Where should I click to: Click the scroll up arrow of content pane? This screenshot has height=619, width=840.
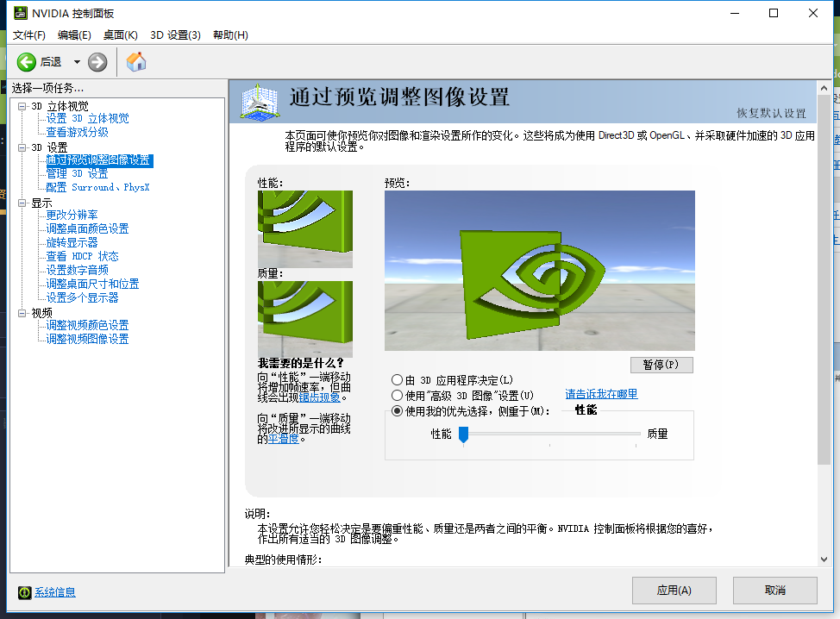824,88
